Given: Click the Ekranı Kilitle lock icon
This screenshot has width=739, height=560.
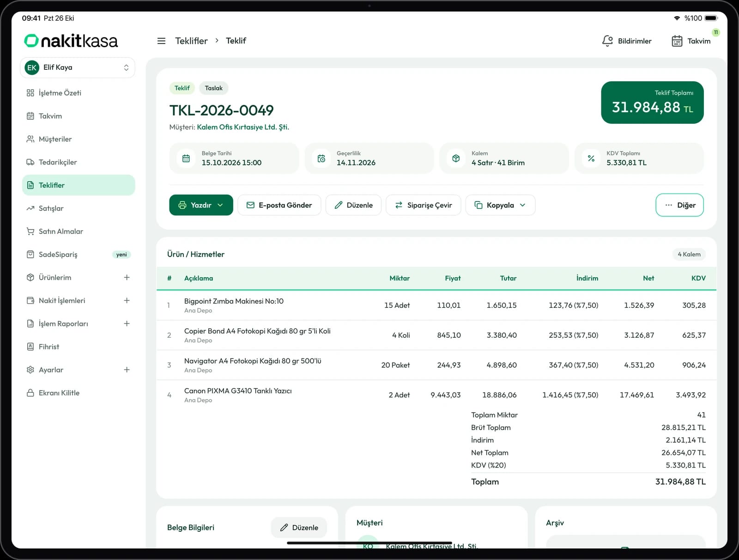Looking at the screenshot, I should click(x=30, y=393).
